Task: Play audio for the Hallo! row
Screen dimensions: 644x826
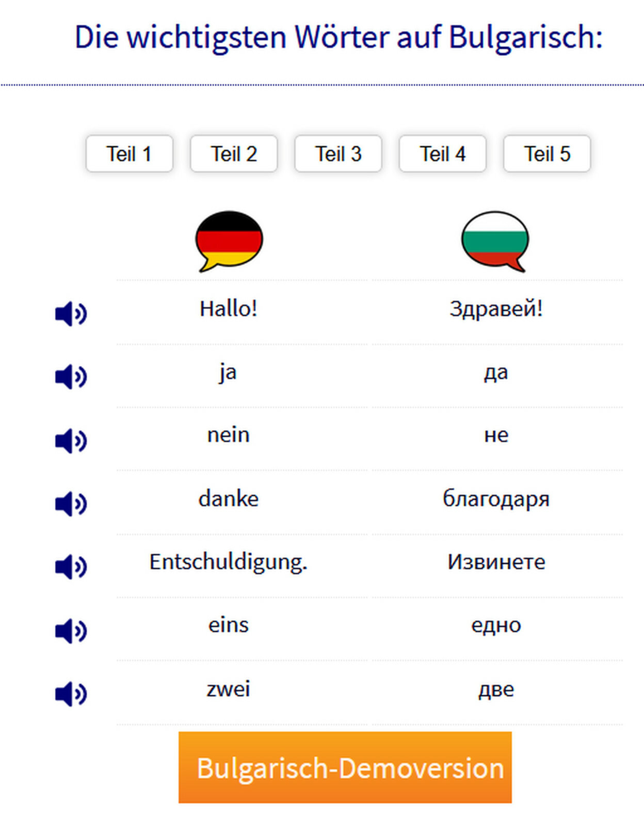Action: pyautogui.click(x=71, y=313)
